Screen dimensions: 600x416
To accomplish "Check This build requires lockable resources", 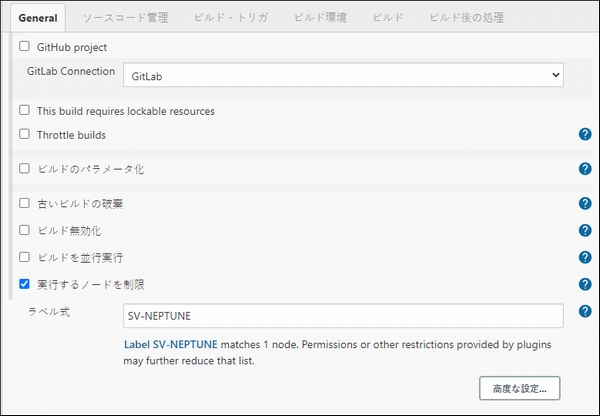I will (x=24, y=110).
